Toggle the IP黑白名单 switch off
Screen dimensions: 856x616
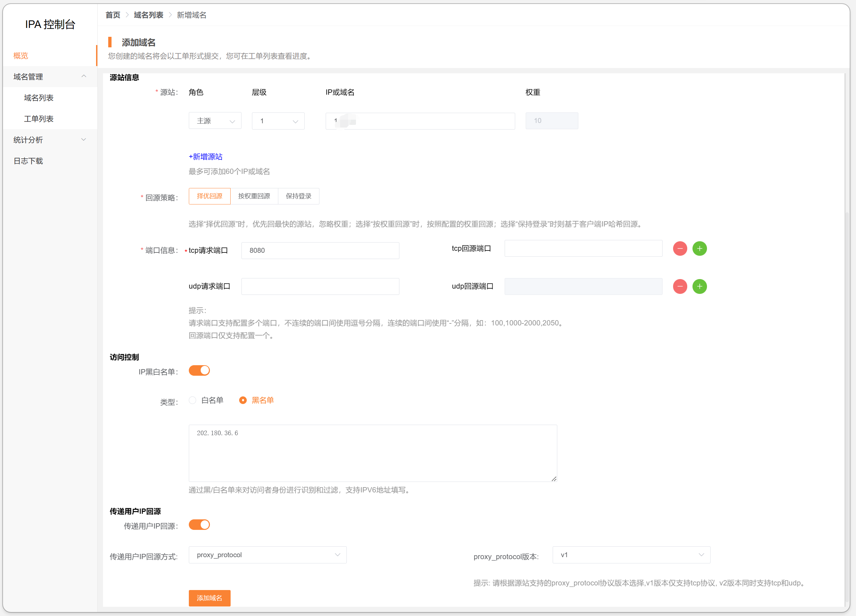[x=199, y=370]
